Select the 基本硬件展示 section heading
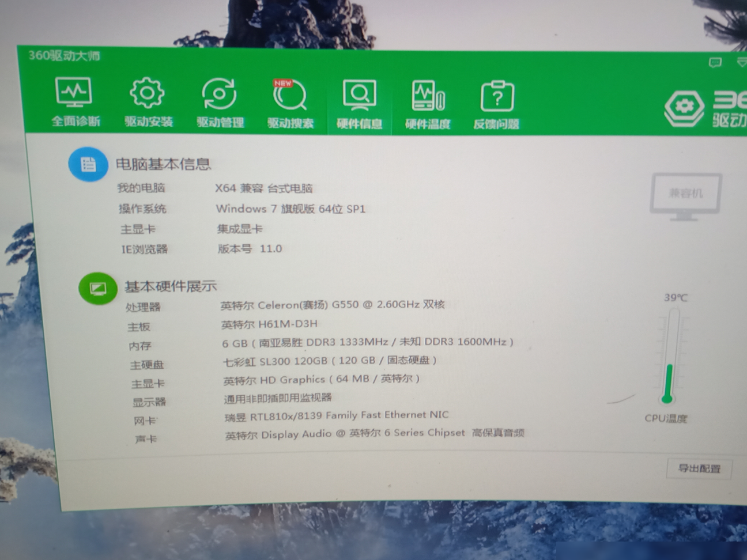 coord(171,286)
